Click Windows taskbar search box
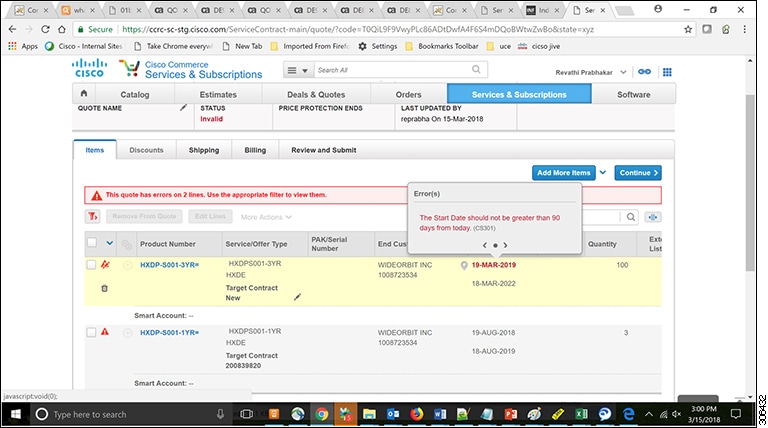This screenshot has height=428, width=768. [x=130, y=415]
